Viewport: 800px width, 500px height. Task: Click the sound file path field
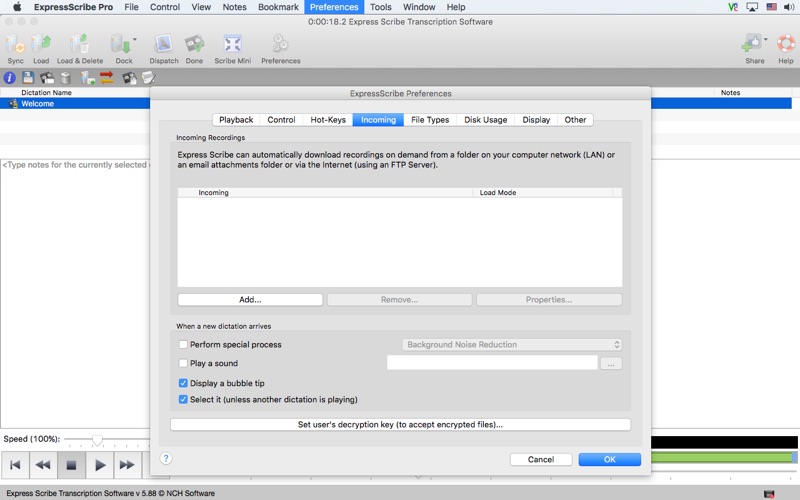pos(492,363)
